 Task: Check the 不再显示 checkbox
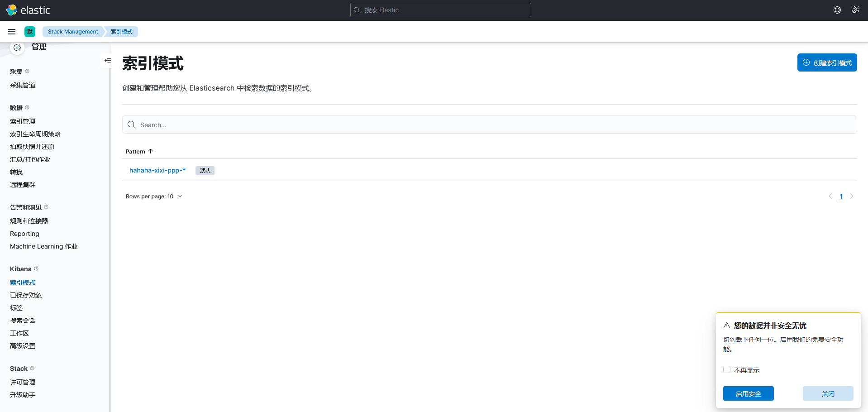click(727, 369)
